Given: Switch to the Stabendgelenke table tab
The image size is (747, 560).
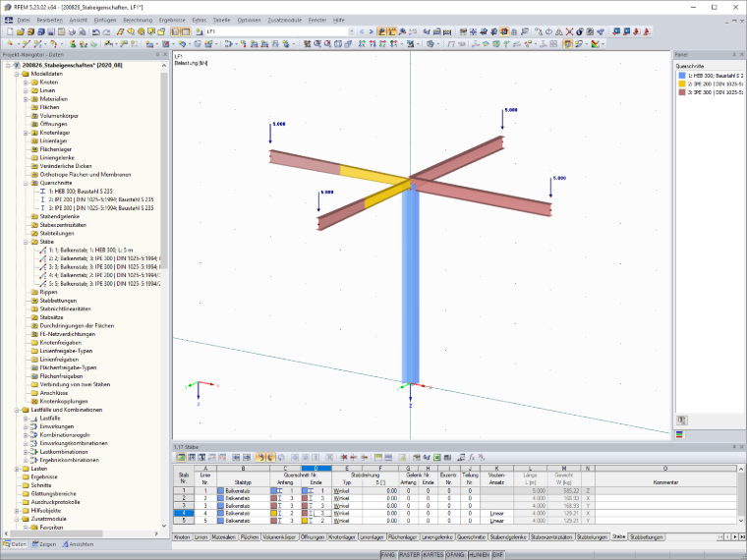Looking at the screenshot, I should [508, 537].
